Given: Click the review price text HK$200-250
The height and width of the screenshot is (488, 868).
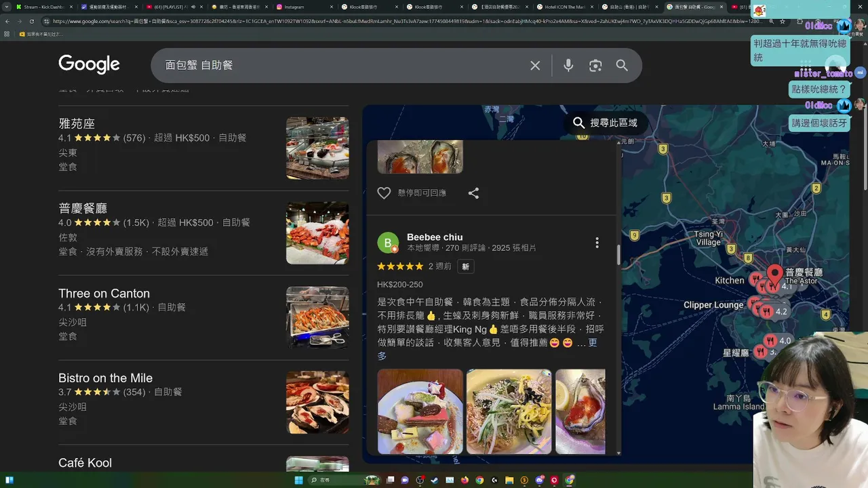Looking at the screenshot, I should pos(400,285).
